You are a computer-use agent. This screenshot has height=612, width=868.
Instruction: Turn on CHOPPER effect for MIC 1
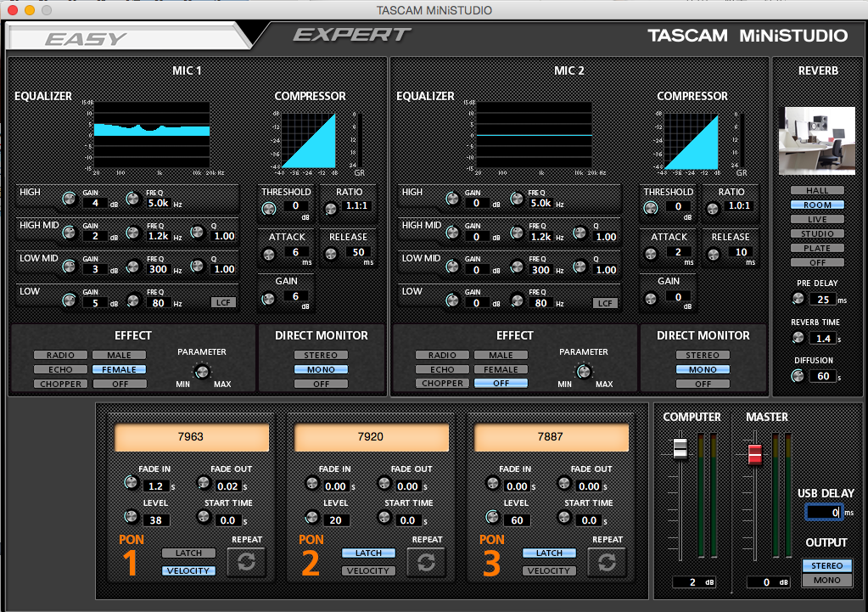pyautogui.click(x=60, y=384)
